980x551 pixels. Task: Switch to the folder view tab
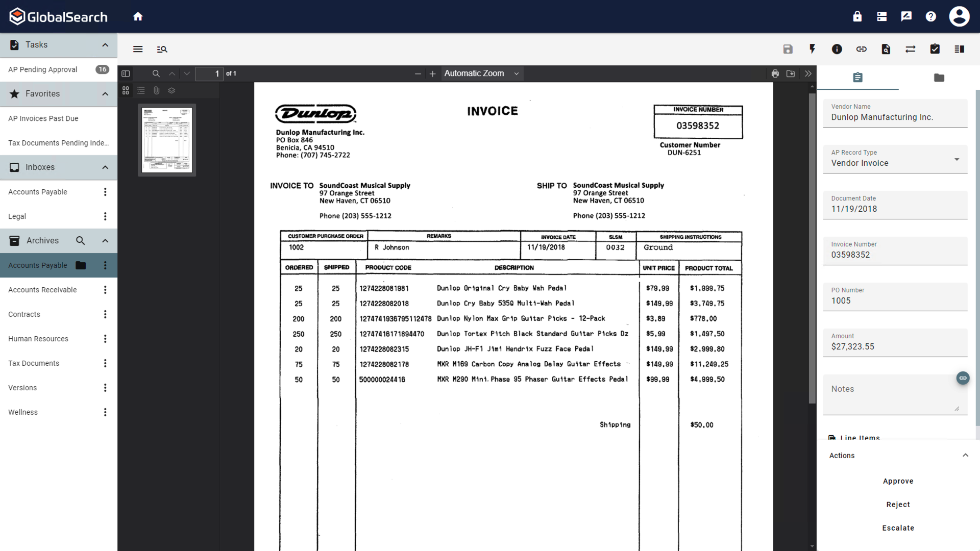coord(939,78)
